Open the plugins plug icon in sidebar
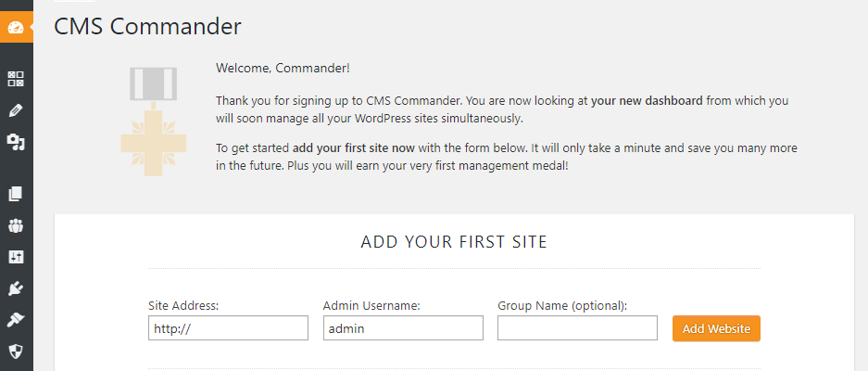The image size is (868, 371). (x=16, y=288)
